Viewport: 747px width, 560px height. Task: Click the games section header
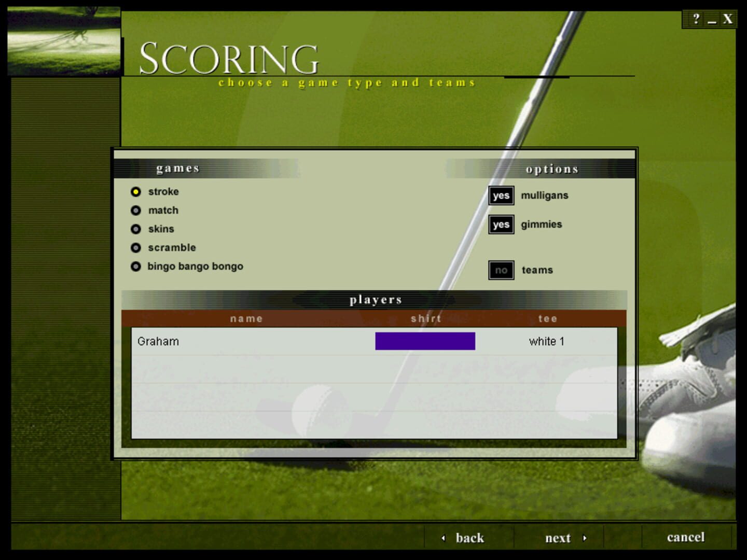(177, 167)
